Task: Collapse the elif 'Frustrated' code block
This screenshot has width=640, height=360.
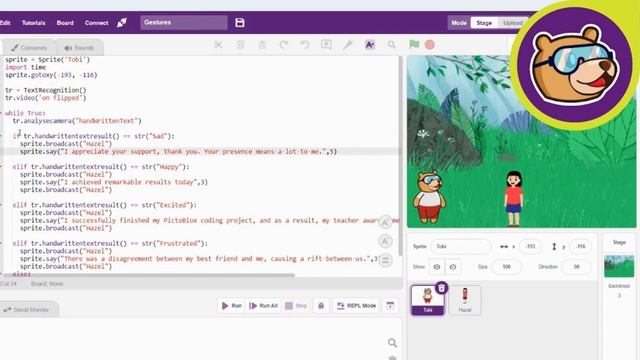Action: coord(1,244)
